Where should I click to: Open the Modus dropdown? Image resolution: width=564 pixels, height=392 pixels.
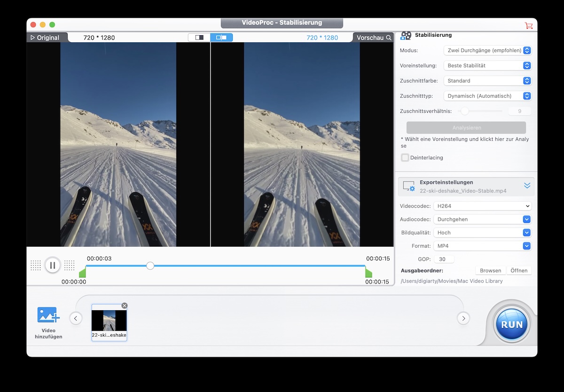tap(487, 50)
